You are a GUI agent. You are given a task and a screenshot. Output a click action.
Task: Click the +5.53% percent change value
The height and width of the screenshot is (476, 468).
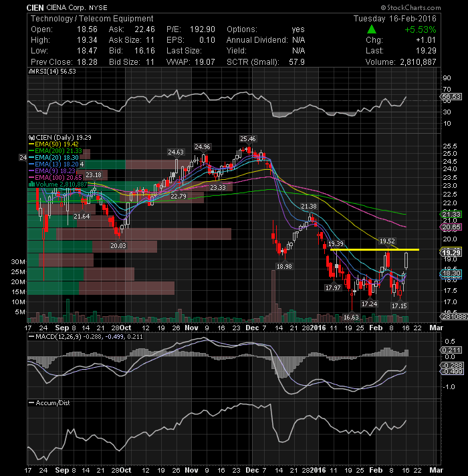[421, 29]
